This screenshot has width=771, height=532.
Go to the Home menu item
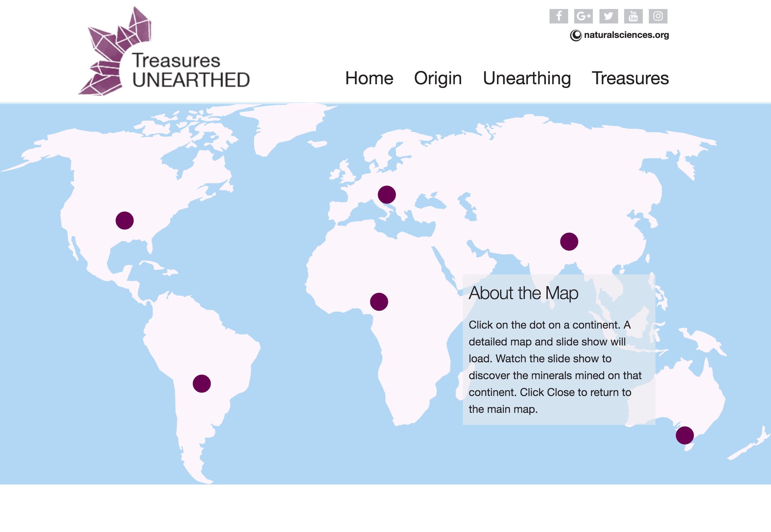point(369,78)
